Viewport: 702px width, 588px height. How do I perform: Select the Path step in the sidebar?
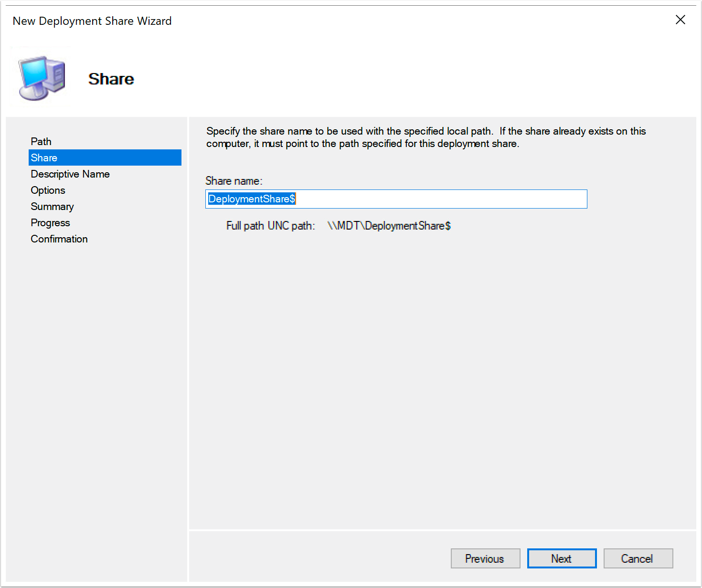pyautogui.click(x=41, y=141)
